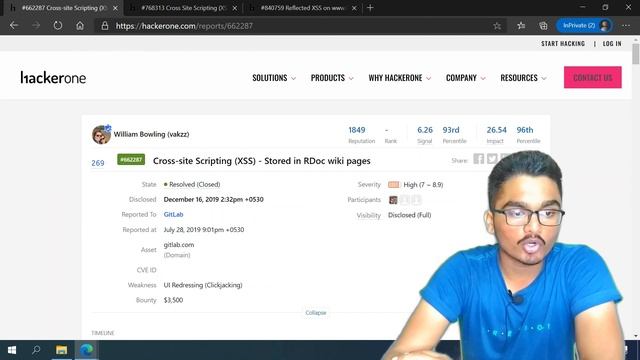The image size is (640, 360).
Task: Click the gitlab.com asset text
Action: click(179, 244)
